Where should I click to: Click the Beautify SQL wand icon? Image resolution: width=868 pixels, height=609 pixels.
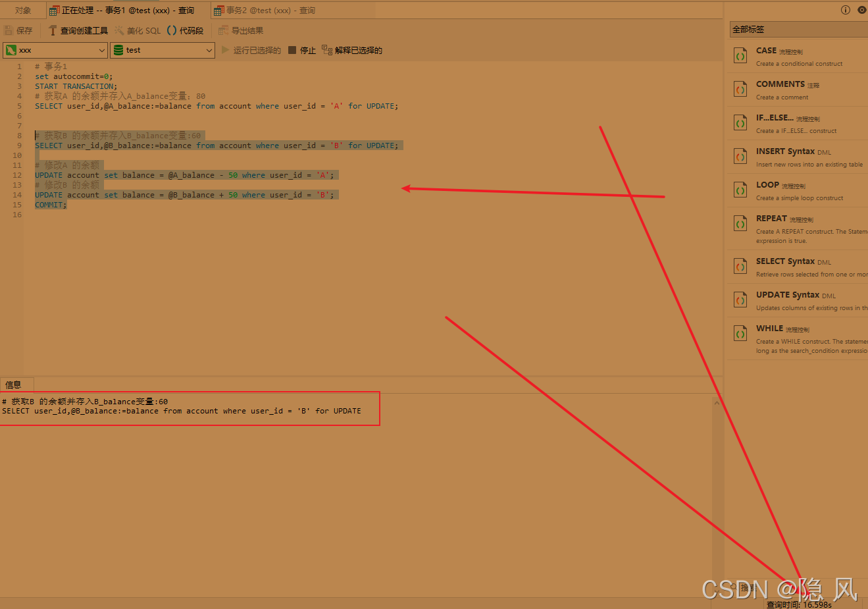(119, 30)
